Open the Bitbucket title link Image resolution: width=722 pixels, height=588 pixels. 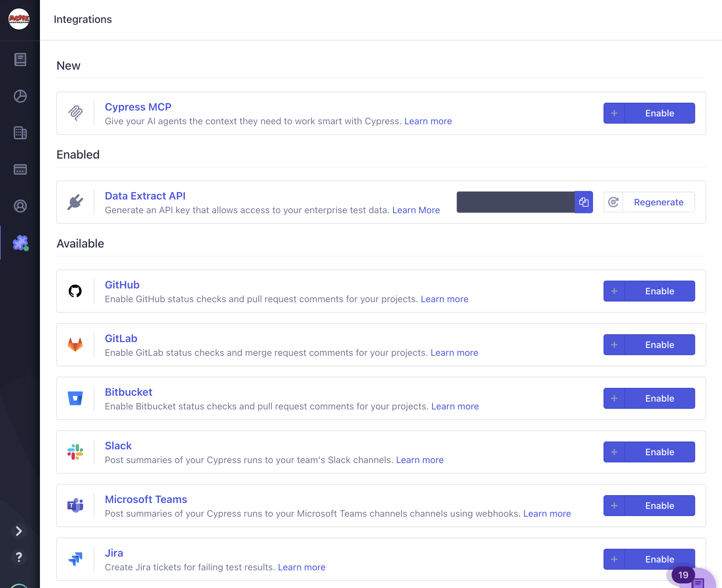[129, 392]
